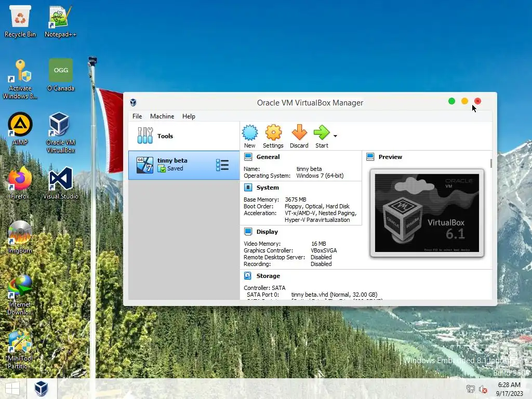532x399 pixels.
Task: Select the Oracle VM VirtualBox desktop shortcut
Action: coord(60,132)
